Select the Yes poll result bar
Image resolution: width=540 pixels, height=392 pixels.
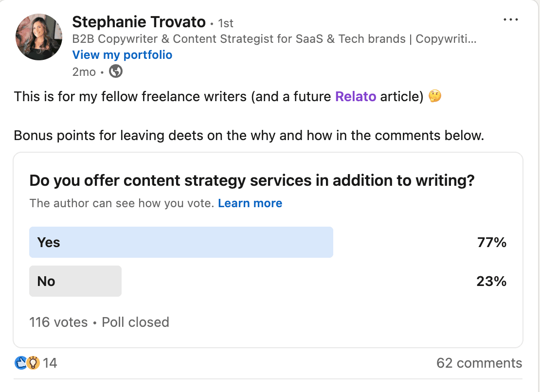point(181,242)
